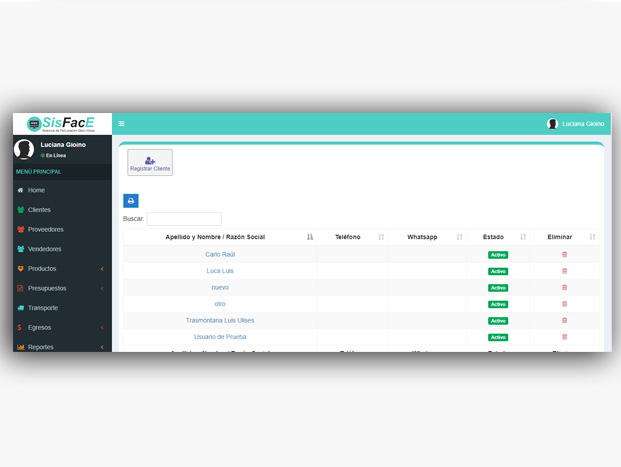The width and height of the screenshot is (621, 467).
Task: Toggle Activo status for Usuario de Prueba
Action: [498, 337]
